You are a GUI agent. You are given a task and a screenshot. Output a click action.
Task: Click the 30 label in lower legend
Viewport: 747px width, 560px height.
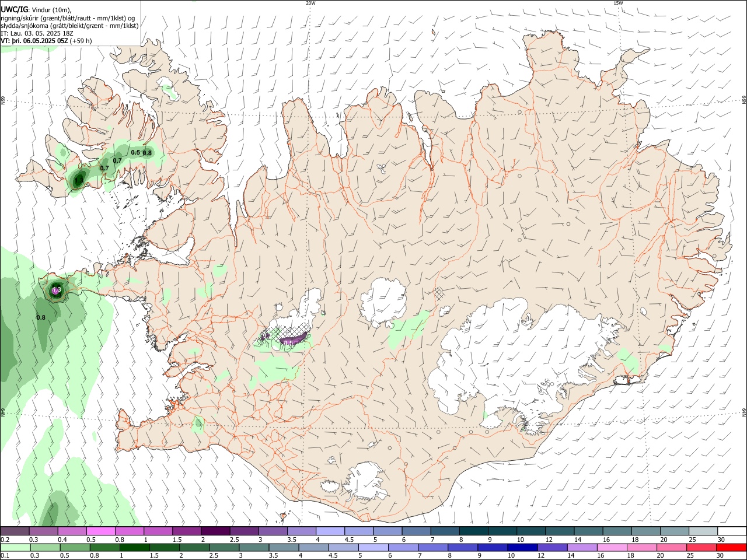tap(721, 555)
